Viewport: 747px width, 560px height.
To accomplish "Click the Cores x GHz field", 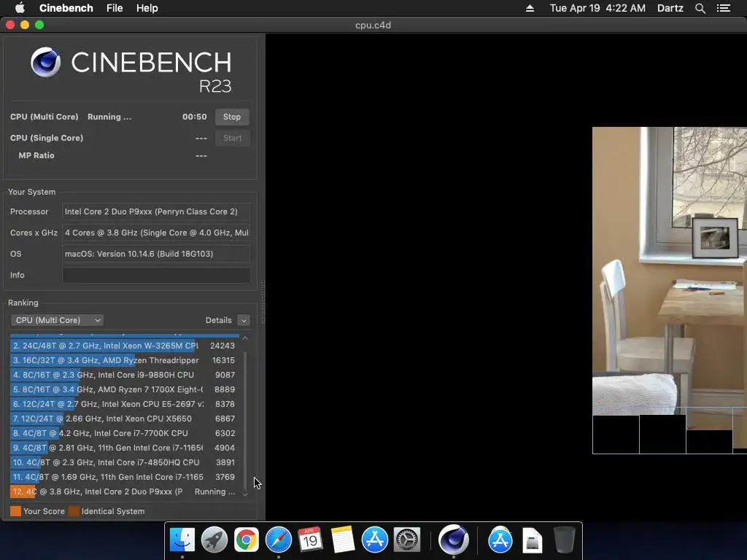I will pos(156,233).
